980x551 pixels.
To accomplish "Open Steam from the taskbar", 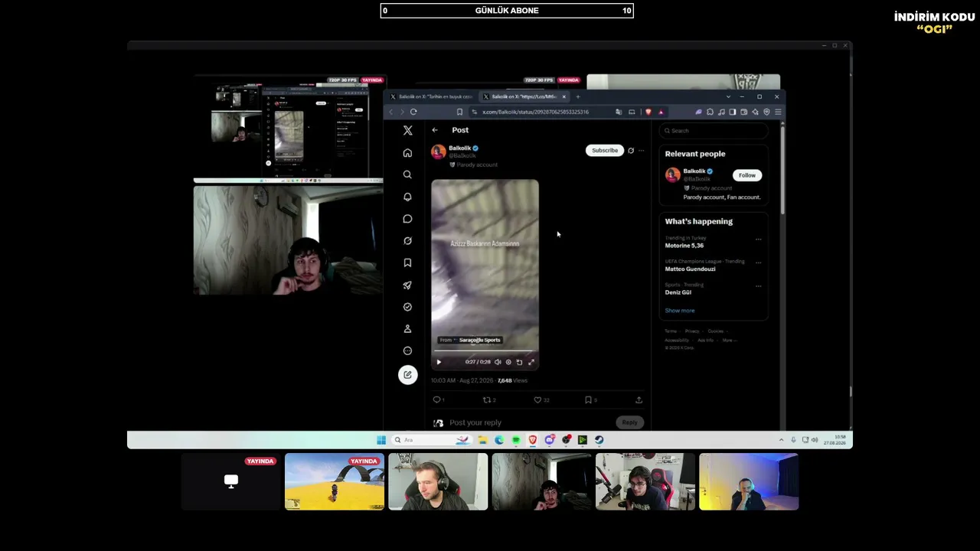I will click(x=599, y=440).
